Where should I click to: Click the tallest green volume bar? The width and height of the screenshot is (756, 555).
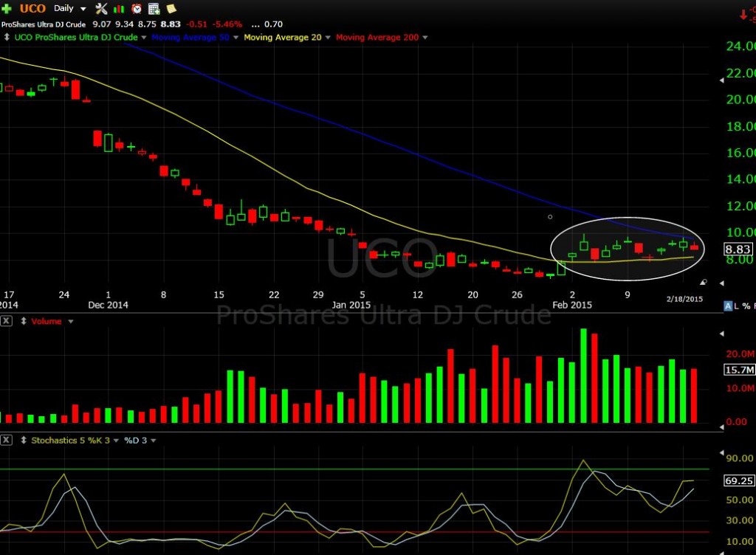pos(583,376)
